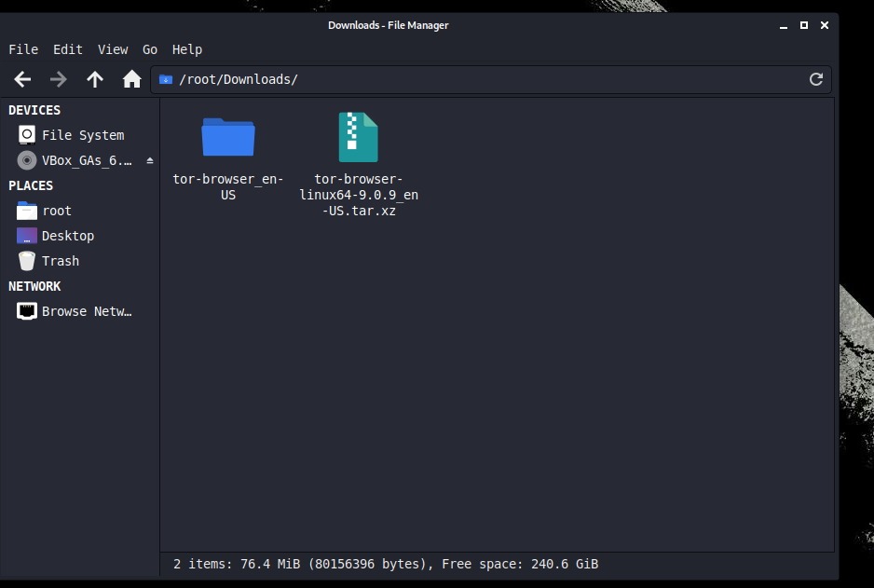Open the Go menu
The image size is (874, 588).
point(150,49)
